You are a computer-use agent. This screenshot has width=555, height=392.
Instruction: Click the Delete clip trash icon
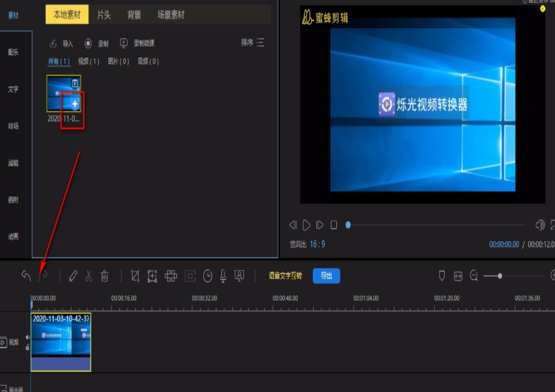(104, 276)
